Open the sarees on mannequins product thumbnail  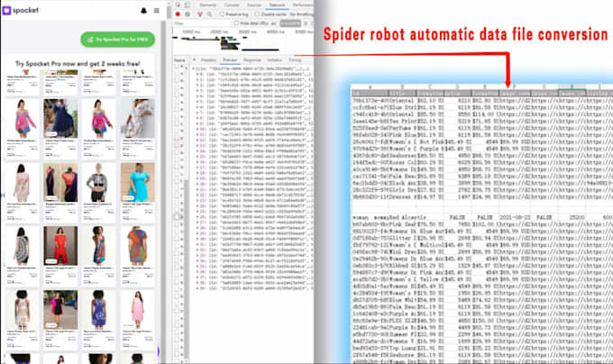coord(60,182)
